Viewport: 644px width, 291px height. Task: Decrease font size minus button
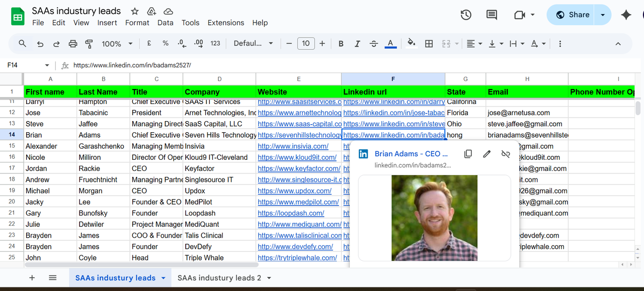click(289, 44)
